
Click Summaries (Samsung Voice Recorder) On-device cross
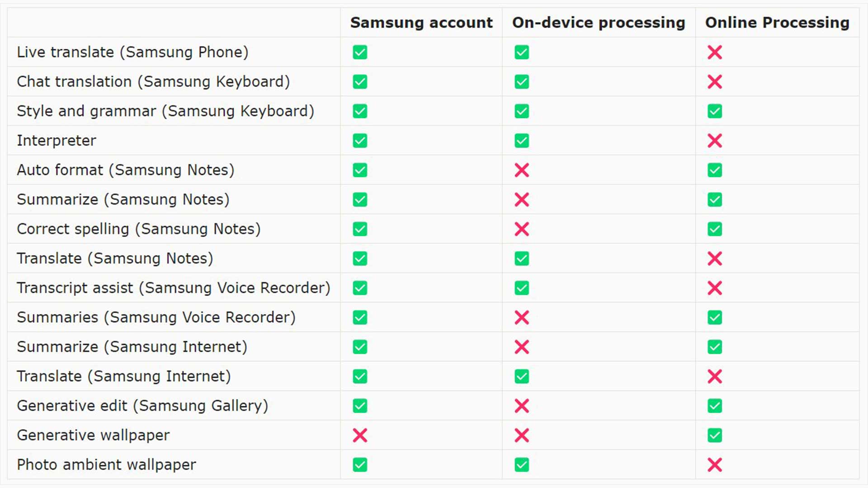tap(521, 318)
